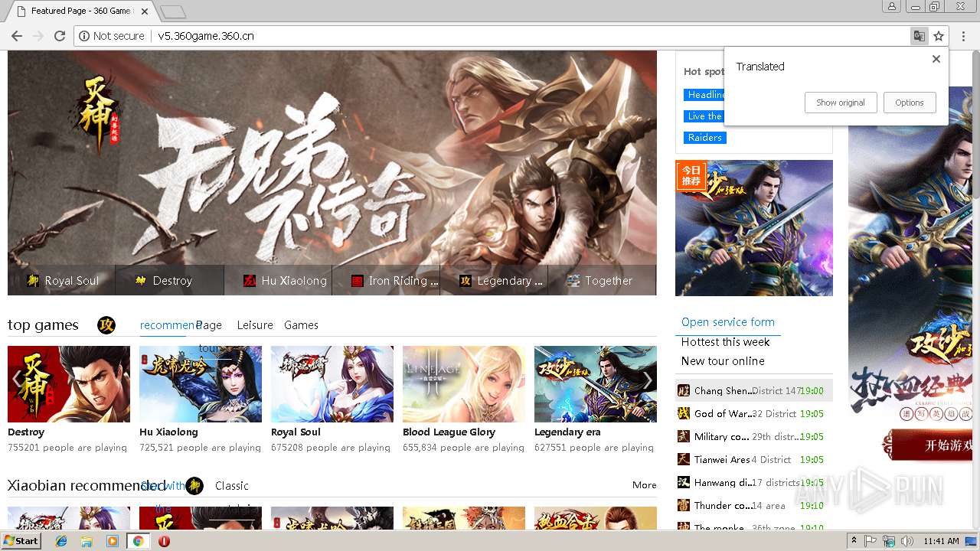Open the Royal Soul game thumbnail

click(332, 384)
